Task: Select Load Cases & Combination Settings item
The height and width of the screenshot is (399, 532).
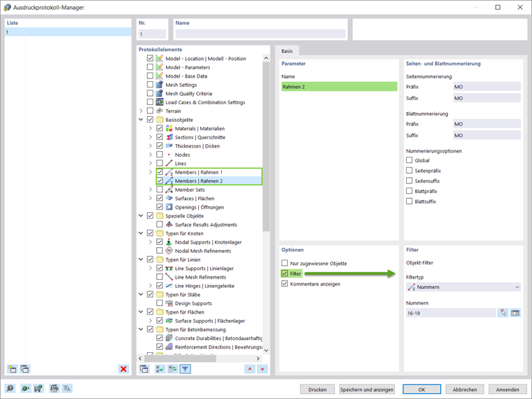Action: pos(205,102)
